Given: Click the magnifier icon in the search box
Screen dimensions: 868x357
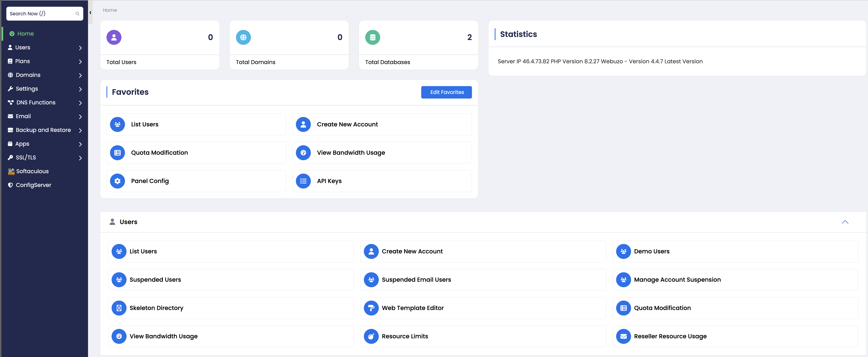Looking at the screenshot, I should tap(77, 14).
